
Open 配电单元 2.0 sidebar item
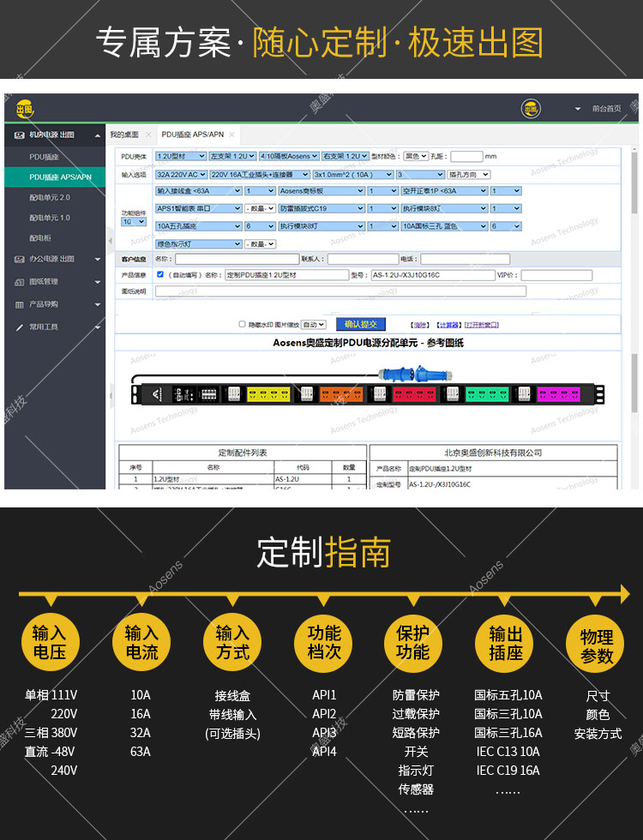tap(50, 197)
